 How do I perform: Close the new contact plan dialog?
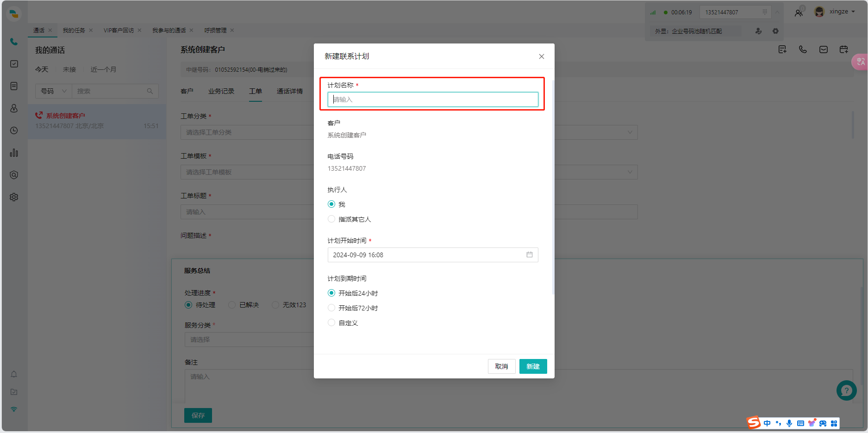(542, 56)
